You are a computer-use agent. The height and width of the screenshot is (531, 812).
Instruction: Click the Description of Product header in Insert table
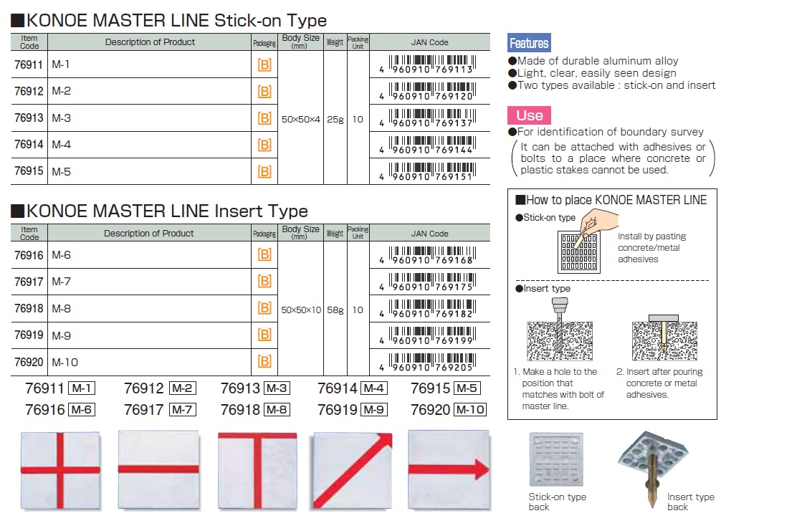click(149, 233)
